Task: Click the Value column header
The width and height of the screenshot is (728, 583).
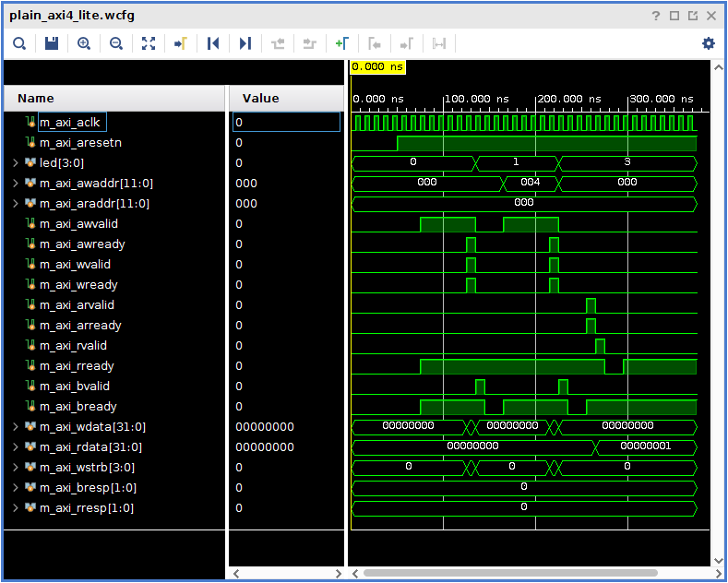Action: (x=286, y=99)
